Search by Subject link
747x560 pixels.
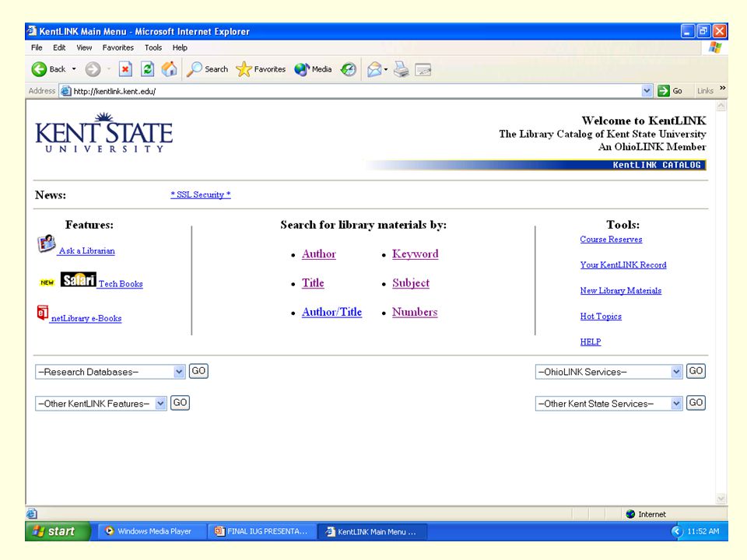pyautogui.click(x=411, y=283)
